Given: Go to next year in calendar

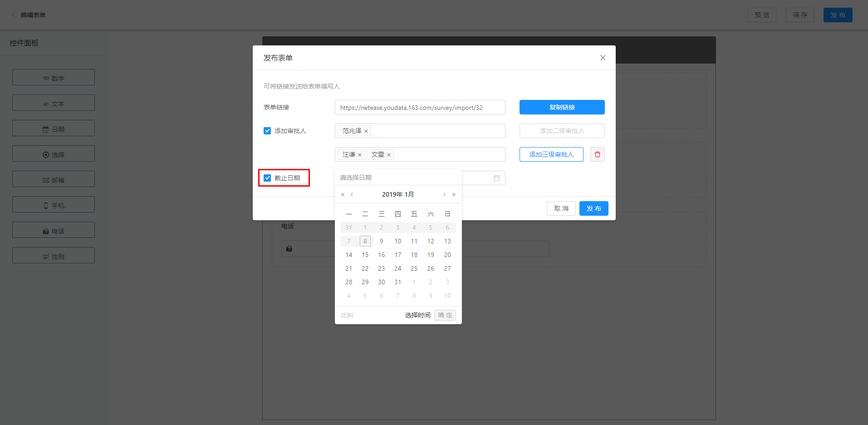Looking at the screenshot, I should pos(454,194).
